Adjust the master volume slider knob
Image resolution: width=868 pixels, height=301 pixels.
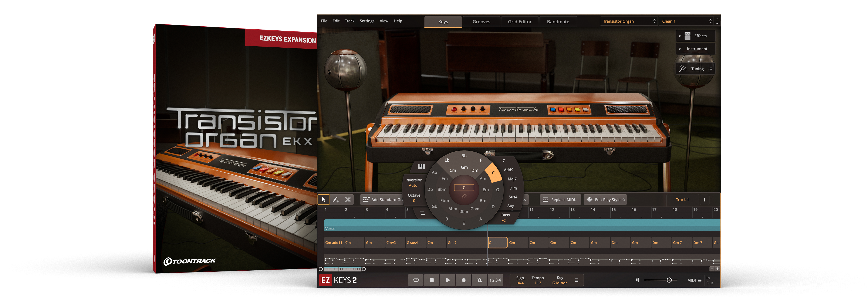(x=669, y=280)
